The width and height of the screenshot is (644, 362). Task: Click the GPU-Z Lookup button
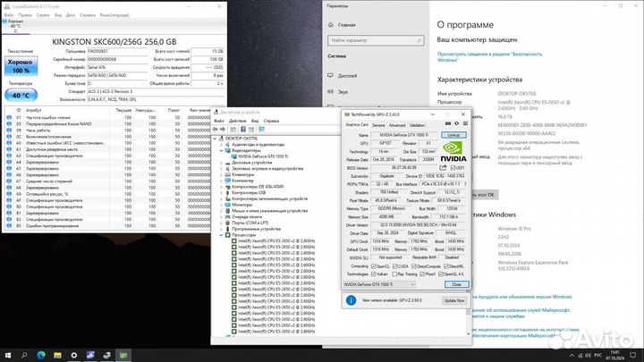pos(454,135)
